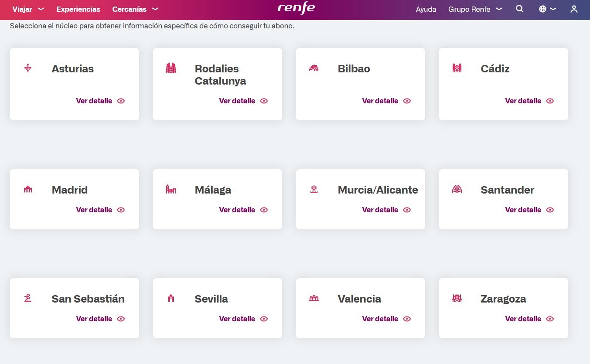Expand the Viajar dropdown menu
590x364 pixels.
click(x=28, y=9)
